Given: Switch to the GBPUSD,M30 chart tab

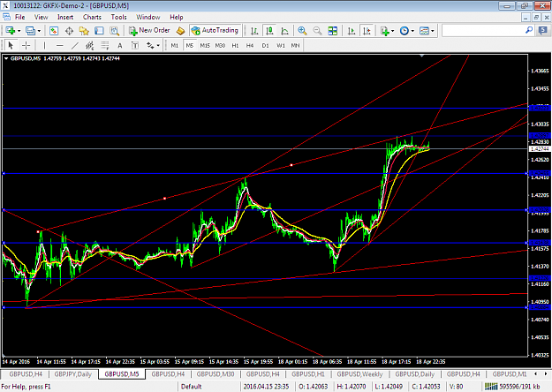Looking at the screenshot, I should pyautogui.click(x=216, y=374).
